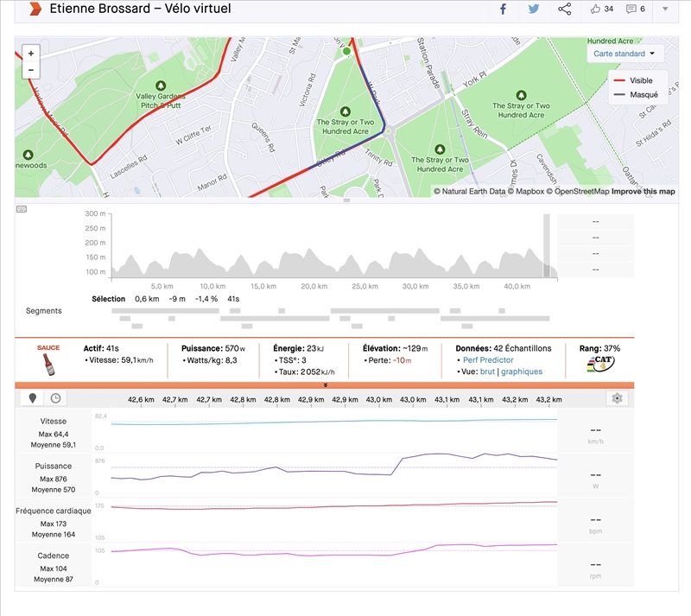Share the activity on Facebook
Viewport: 691px width, 616px height.
click(x=503, y=9)
